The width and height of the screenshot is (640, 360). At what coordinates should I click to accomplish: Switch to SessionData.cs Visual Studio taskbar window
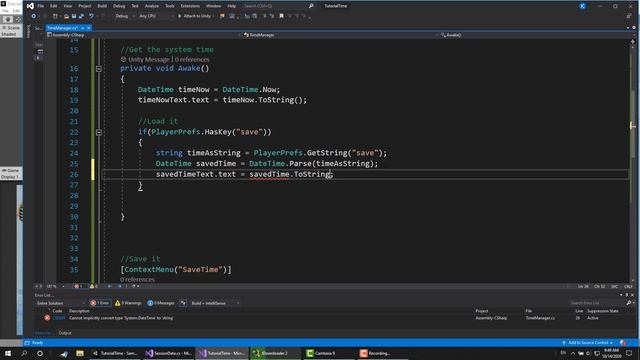coord(169,353)
